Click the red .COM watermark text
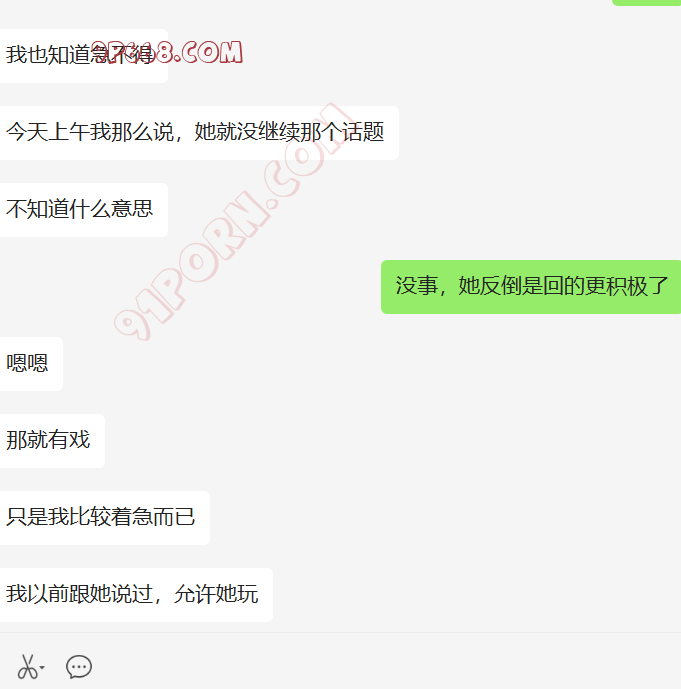 pos(206,53)
